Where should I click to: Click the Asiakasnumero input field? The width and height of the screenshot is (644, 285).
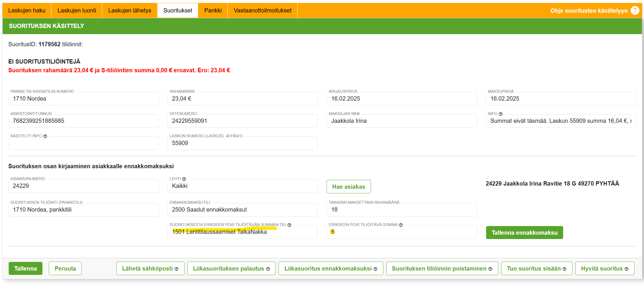click(x=83, y=186)
